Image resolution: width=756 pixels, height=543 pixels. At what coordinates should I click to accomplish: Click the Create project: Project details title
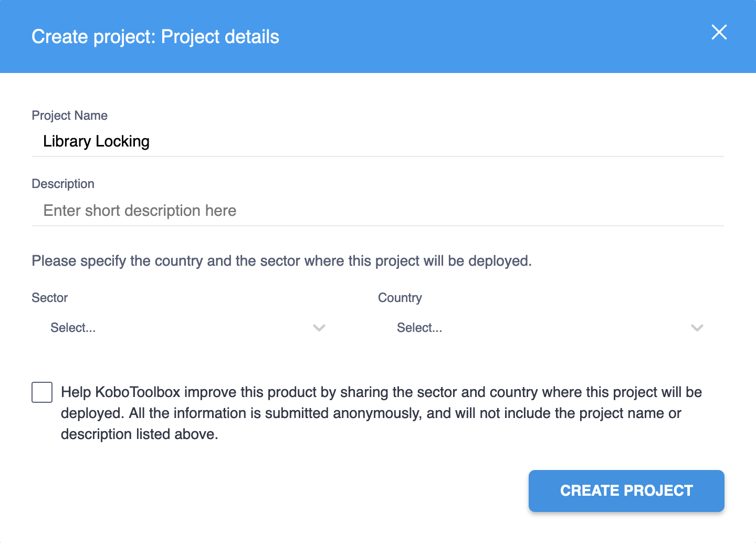tap(155, 36)
